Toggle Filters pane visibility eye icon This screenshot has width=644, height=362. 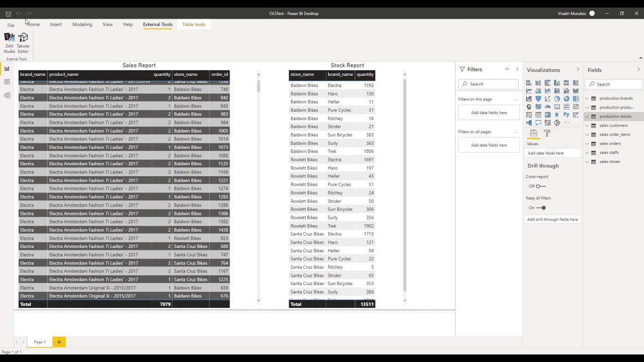tap(507, 69)
